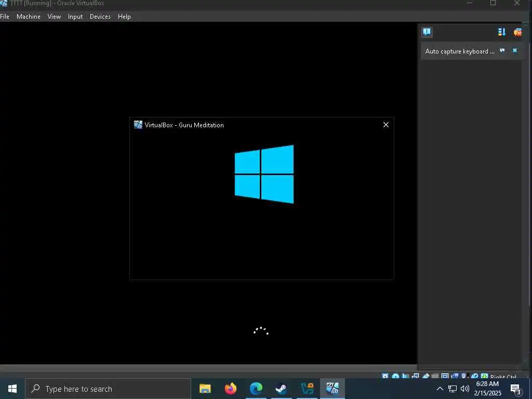
Task: Click the remove all notifications icon
Action: (517, 32)
